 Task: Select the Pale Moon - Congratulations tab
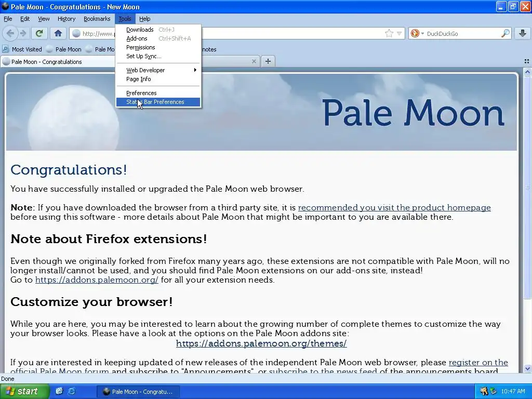(x=58, y=62)
